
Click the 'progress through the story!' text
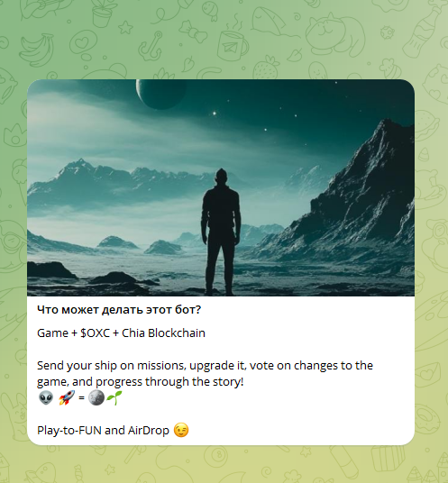pyautogui.click(x=169, y=382)
